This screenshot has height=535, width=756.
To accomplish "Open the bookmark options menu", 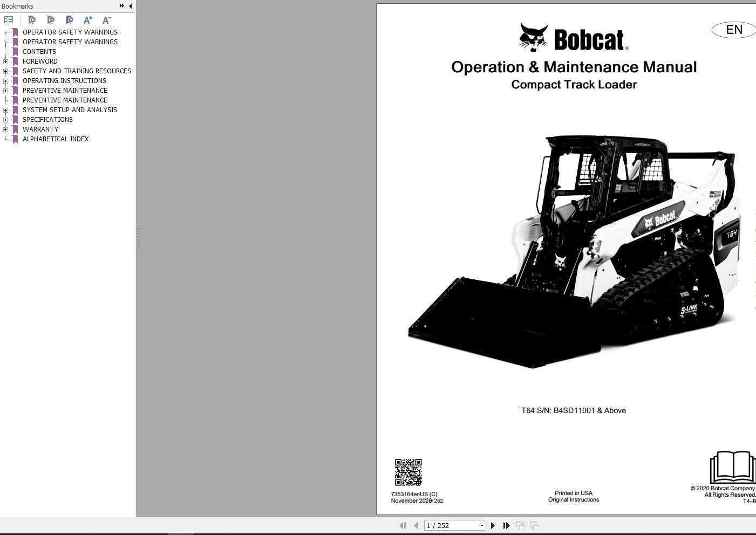I will [x=9, y=19].
